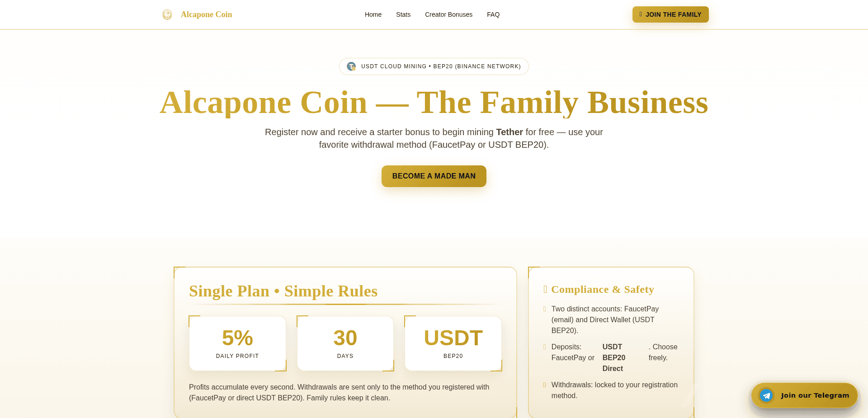Open the Home navigation item

pos(373,14)
